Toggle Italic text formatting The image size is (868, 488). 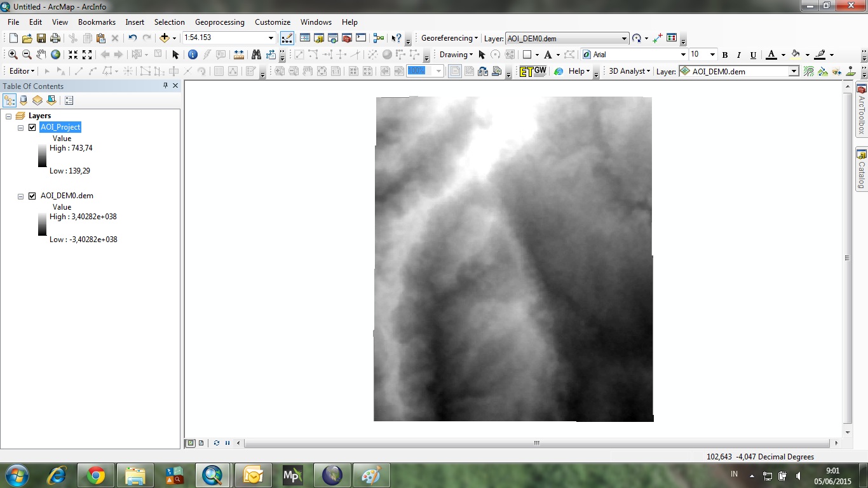[739, 55]
